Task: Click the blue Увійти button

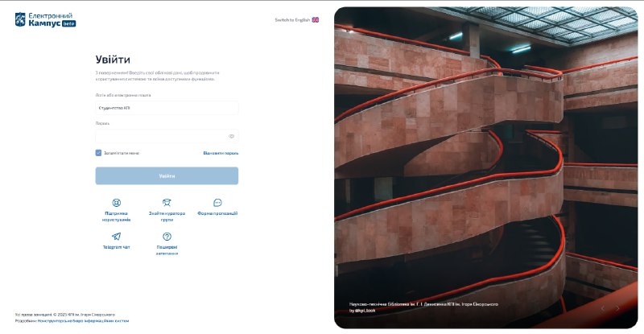Action: 167,175
